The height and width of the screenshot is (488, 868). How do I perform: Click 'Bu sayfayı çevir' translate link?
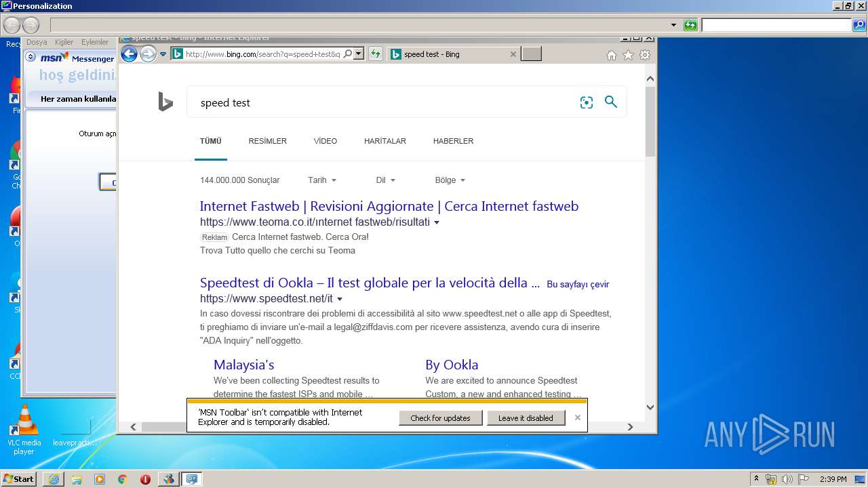point(578,284)
